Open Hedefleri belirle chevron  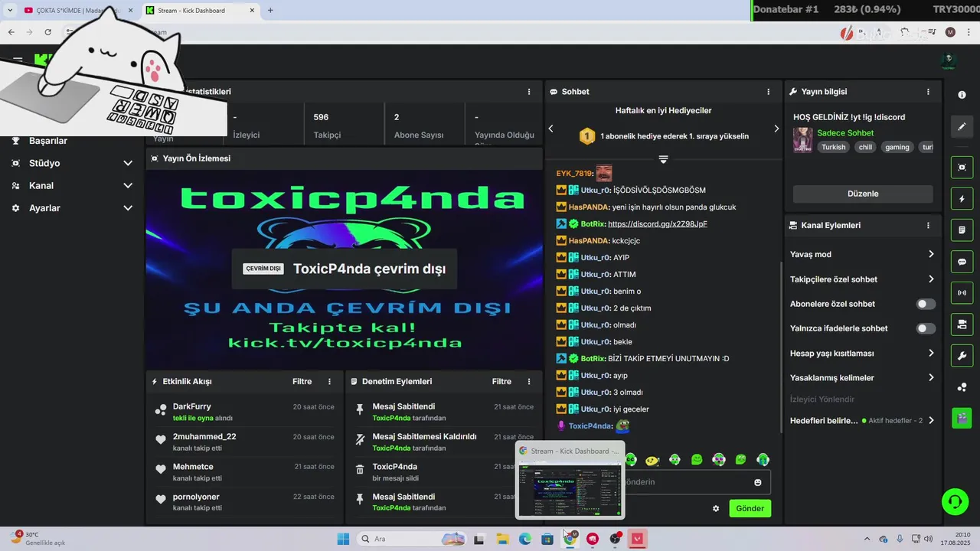click(x=931, y=420)
